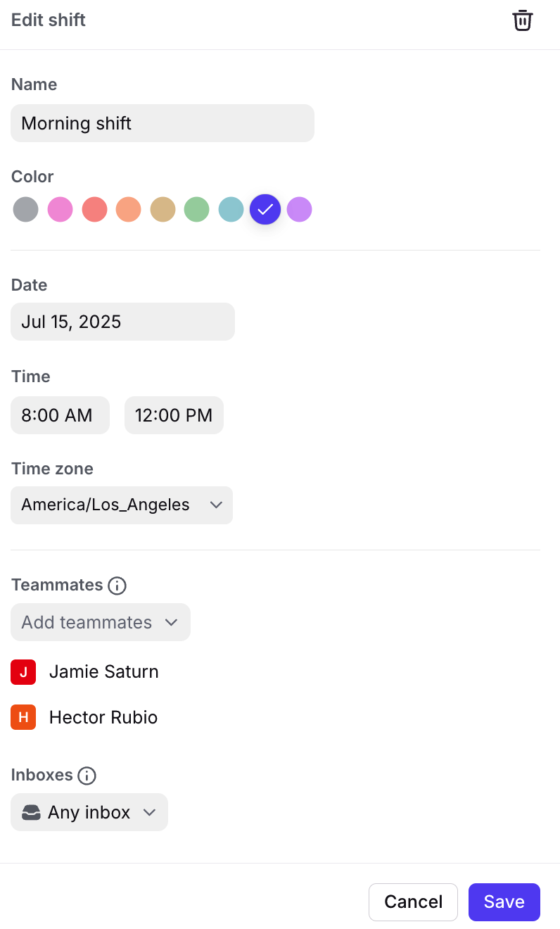This screenshot has width=560, height=929.
Task: Pick the pink color swatch
Action: coord(60,210)
